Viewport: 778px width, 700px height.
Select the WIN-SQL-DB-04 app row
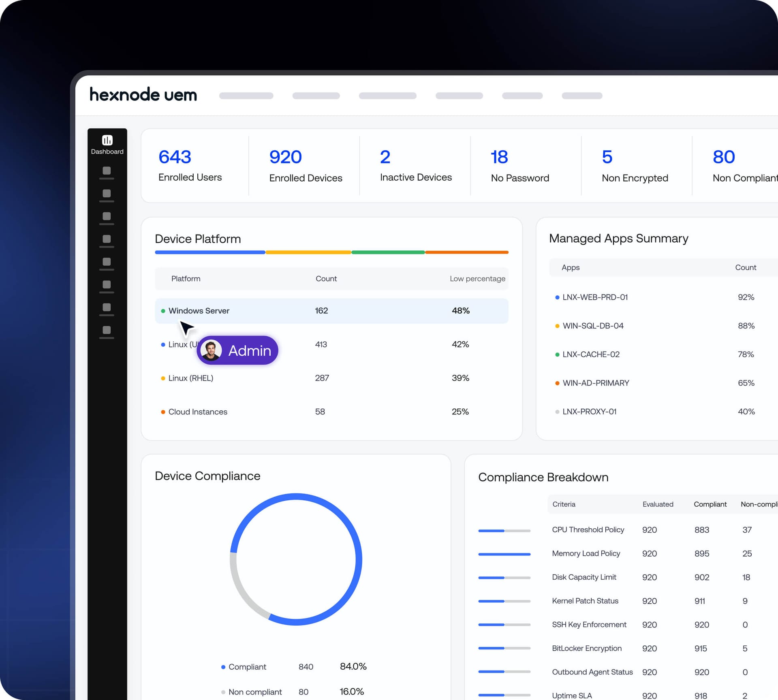pos(663,326)
